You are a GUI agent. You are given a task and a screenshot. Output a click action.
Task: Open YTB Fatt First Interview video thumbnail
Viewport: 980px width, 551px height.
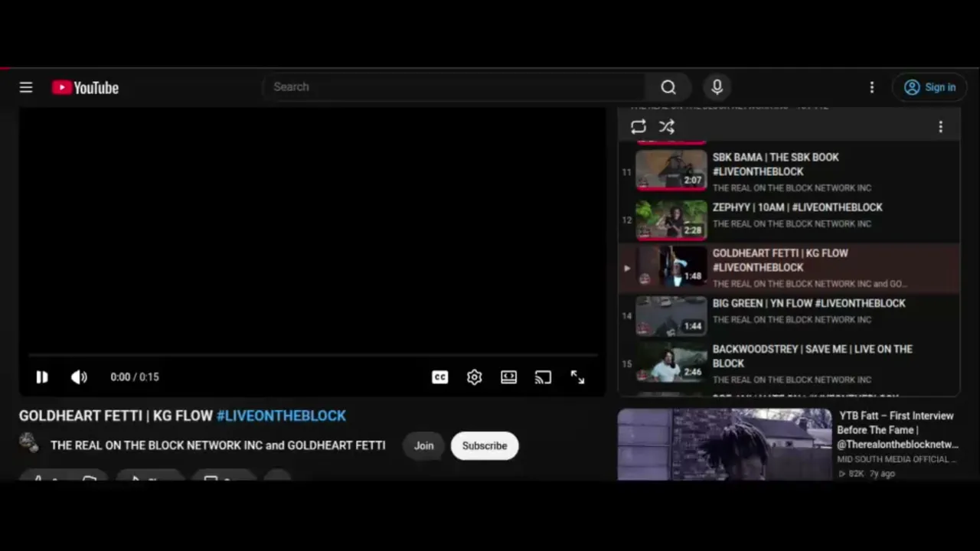coord(724,445)
